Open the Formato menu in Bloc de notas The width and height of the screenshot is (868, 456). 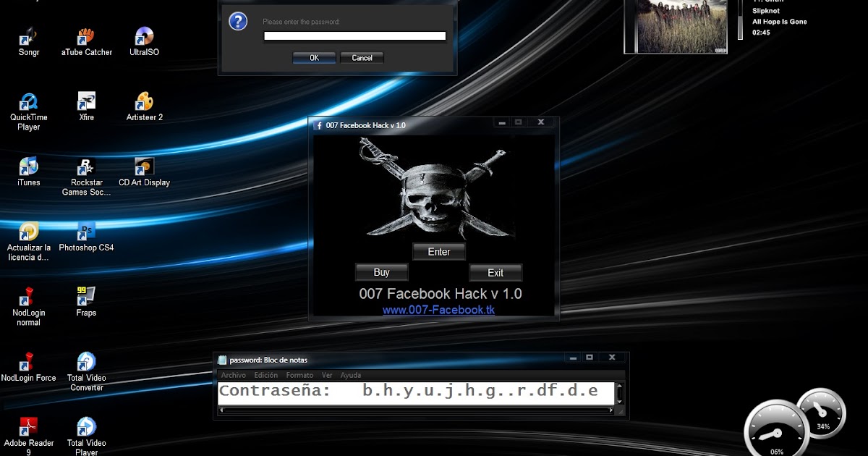(299, 375)
